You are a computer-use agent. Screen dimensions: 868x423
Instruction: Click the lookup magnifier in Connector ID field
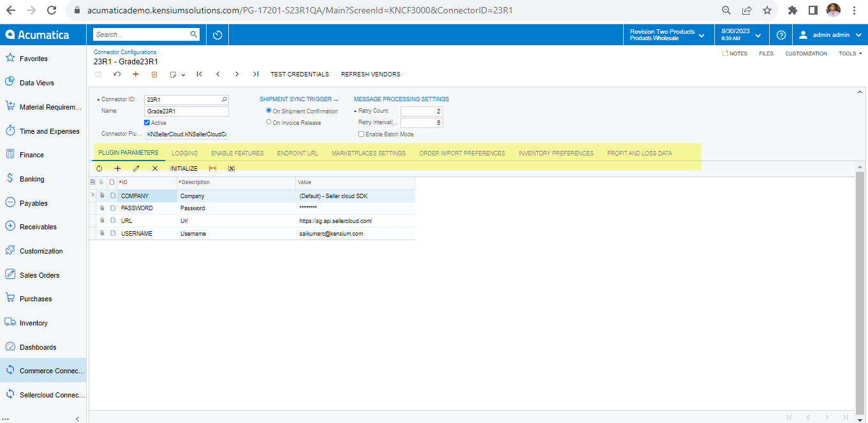(x=224, y=99)
